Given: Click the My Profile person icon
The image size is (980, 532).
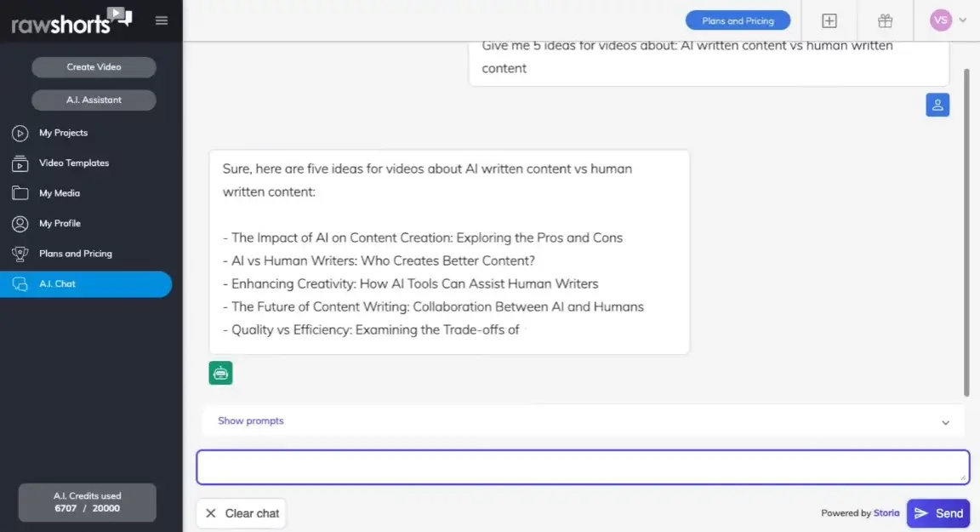Looking at the screenshot, I should pos(20,223).
